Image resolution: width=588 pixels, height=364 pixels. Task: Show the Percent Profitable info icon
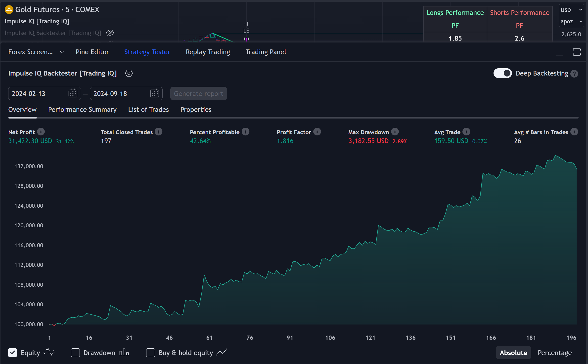245,131
